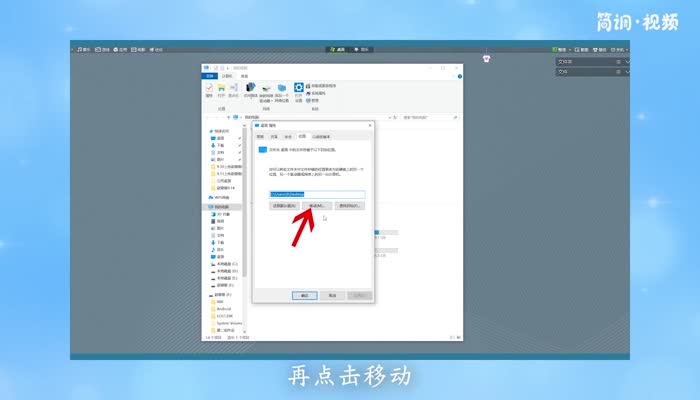Click the 添加一个网络位置 (Add network location) icon
The image size is (700, 400).
click(283, 90)
